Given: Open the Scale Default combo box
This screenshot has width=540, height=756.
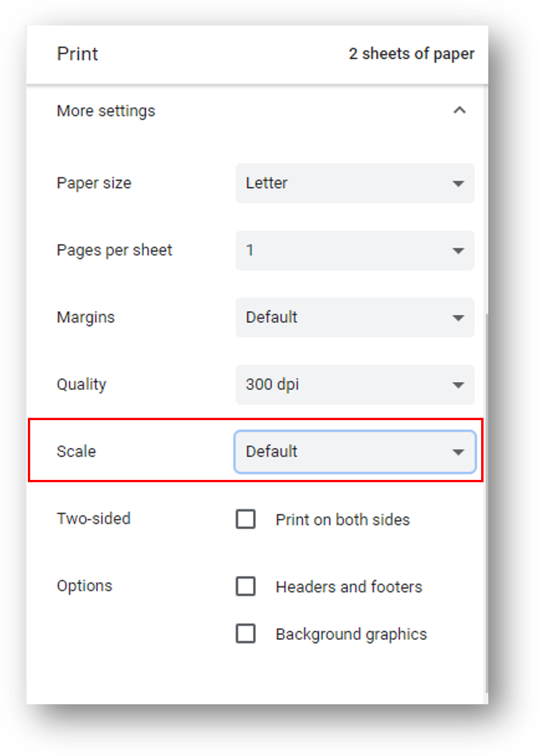Looking at the screenshot, I should [355, 452].
